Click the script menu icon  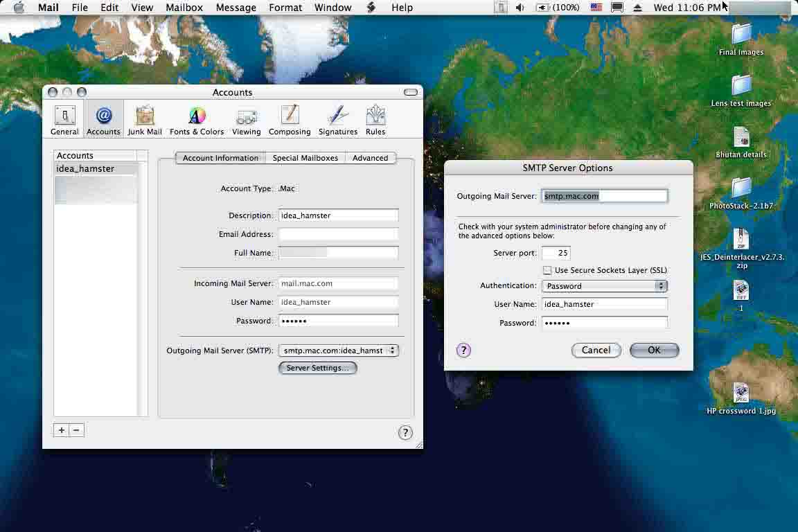371,8
